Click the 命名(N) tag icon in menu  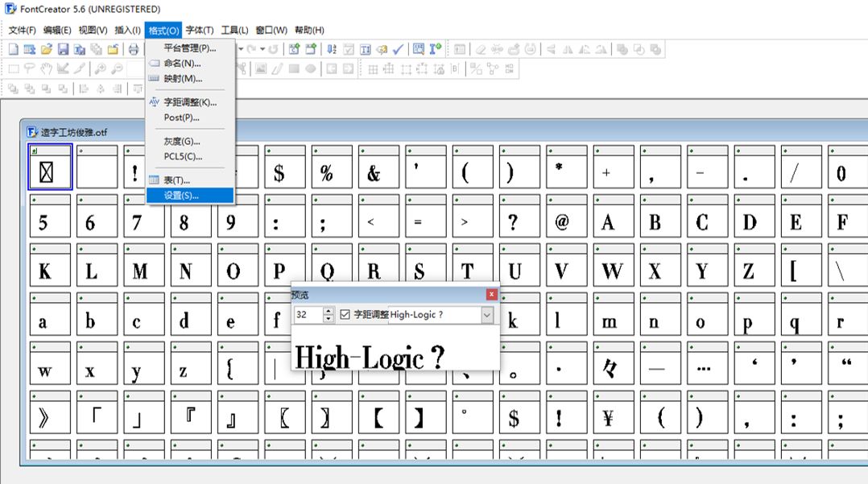click(154, 63)
